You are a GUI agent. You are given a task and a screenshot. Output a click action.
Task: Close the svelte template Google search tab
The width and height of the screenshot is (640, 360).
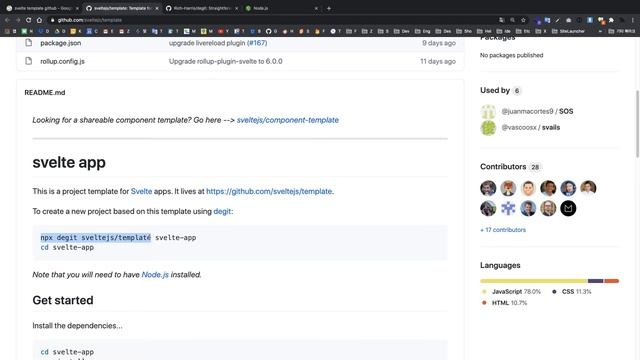click(x=77, y=8)
